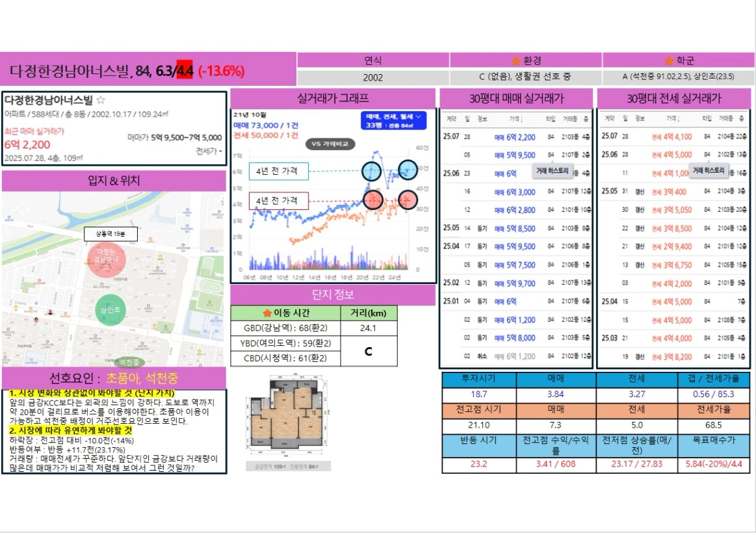Click the favorite star beside 다정한경남아너스빌
The height and width of the screenshot is (533, 756).
(x=101, y=100)
